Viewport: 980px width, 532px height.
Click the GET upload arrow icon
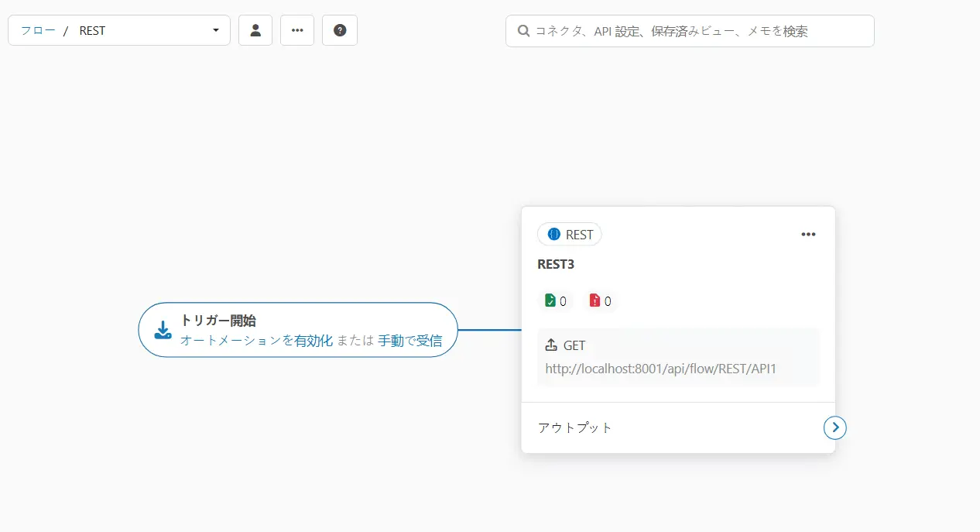(551, 345)
